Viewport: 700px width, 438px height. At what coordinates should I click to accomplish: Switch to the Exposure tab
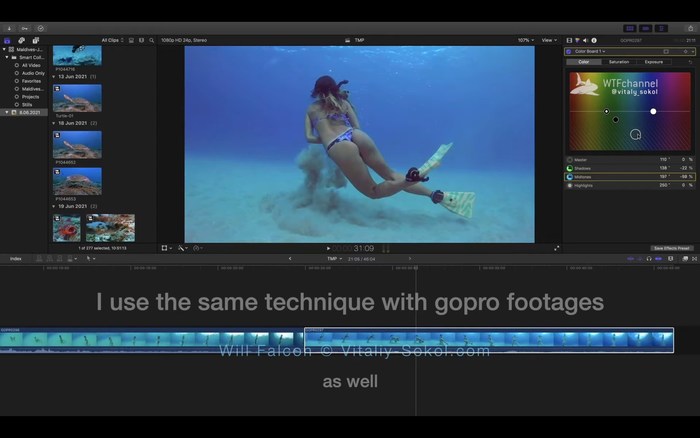[x=653, y=62]
